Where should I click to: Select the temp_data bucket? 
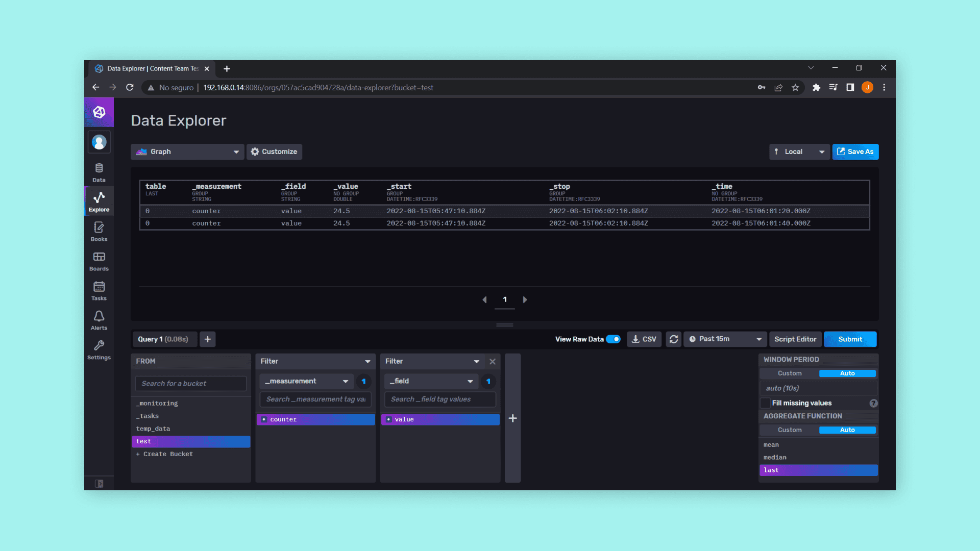pyautogui.click(x=153, y=429)
